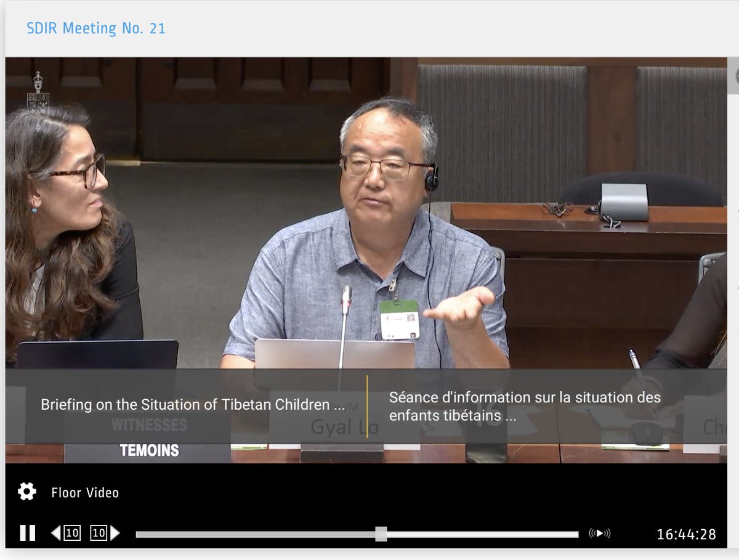
Task: Skip forward 10 seconds
Action: tap(105, 533)
